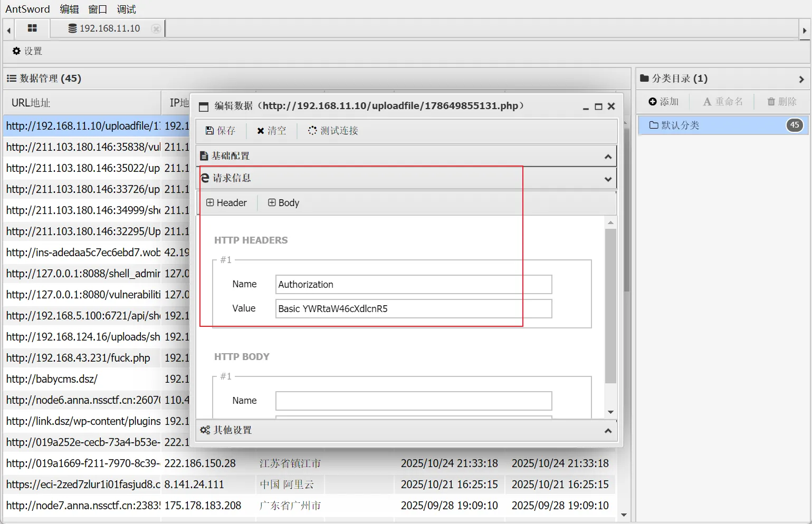812x524 pixels.
Task: Open the settings gear button
Action: click(27, 51)
